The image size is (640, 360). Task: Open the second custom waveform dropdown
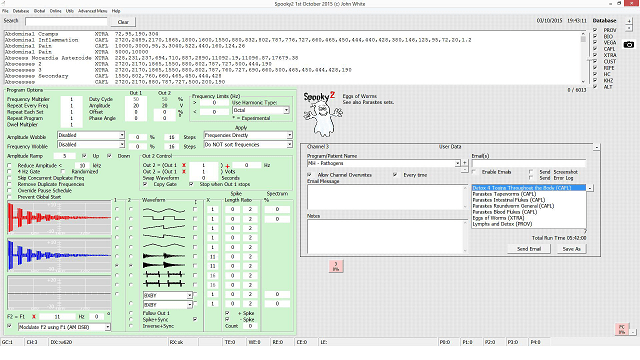189,304
